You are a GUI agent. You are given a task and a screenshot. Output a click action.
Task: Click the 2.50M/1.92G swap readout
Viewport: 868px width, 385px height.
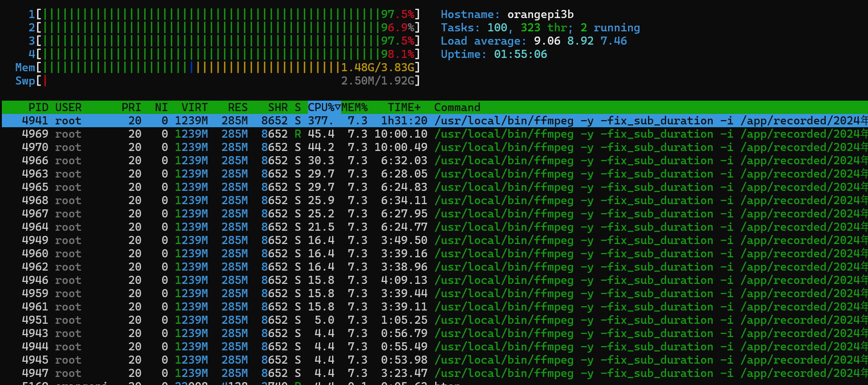(378, 81)
